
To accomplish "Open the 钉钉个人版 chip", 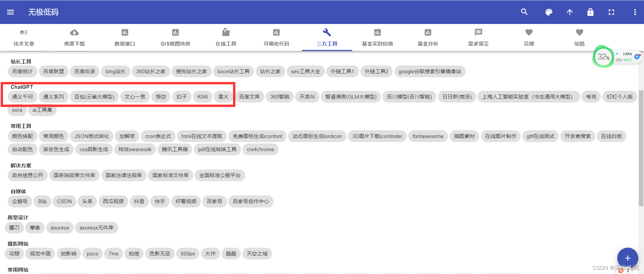I will [620, 97].
